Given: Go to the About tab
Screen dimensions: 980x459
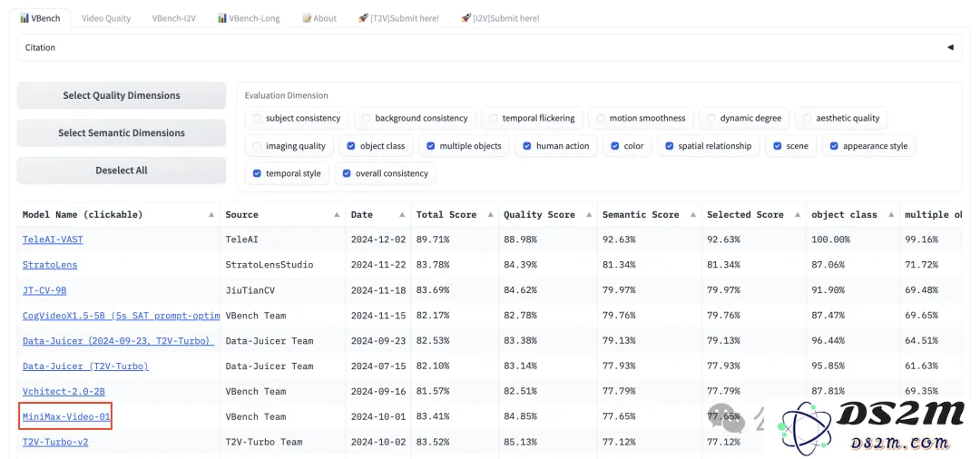Looking at the screenshot, I should pos(319,18).
